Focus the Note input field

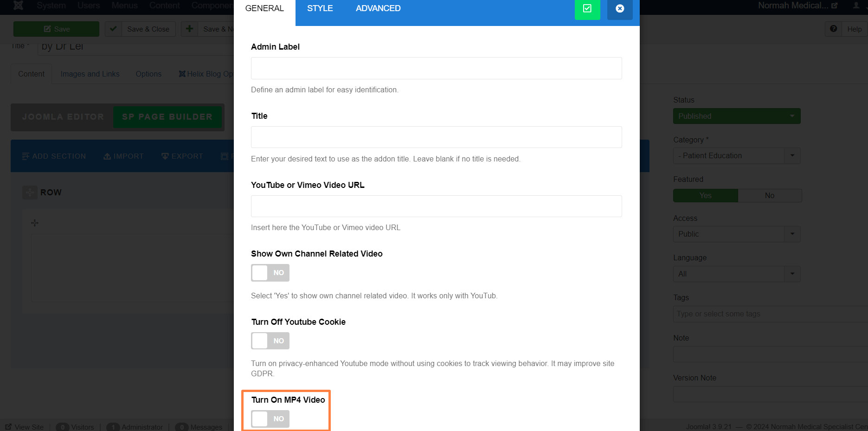tap(770, 354)
